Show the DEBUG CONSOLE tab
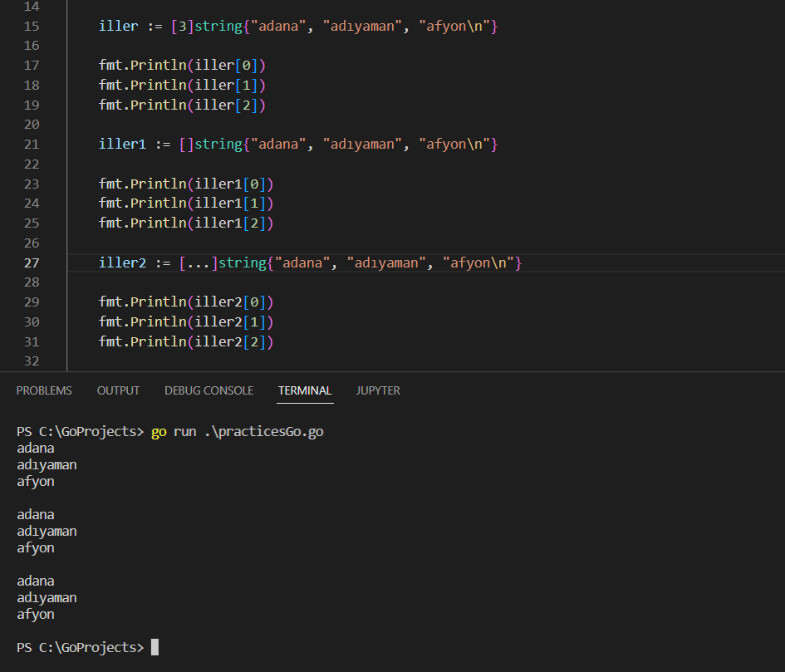Viewport: 785px width, 672px height. coord(209,390)
